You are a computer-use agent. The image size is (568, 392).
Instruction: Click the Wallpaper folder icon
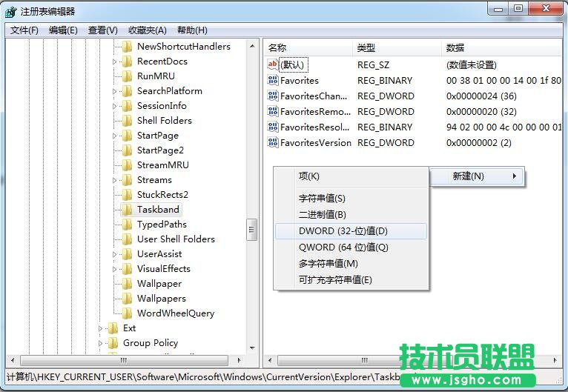tap(127, 284)
